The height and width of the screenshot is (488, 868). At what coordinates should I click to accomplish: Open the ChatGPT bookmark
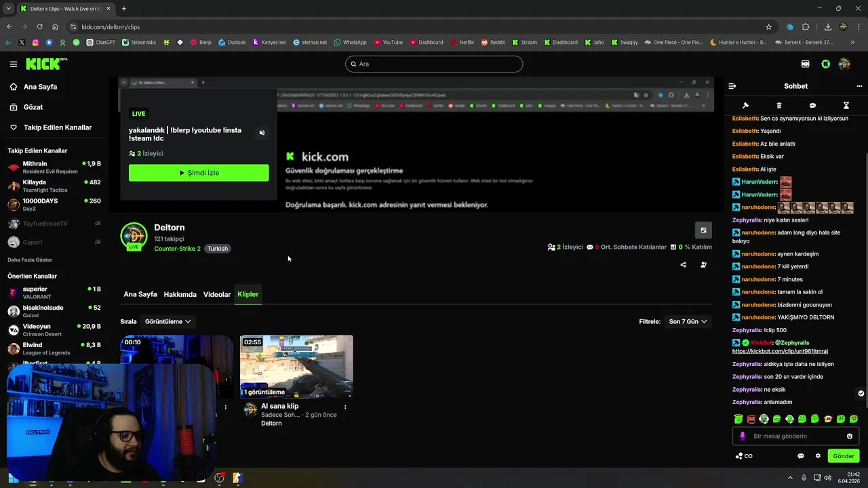[100, 42]
